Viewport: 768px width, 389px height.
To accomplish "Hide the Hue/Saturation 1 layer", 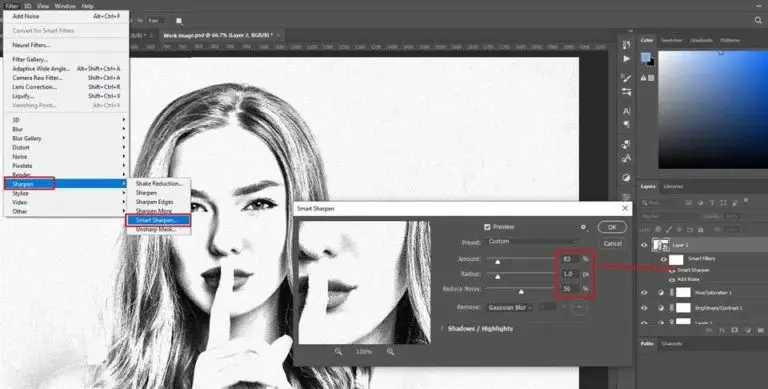I will 644,292.
